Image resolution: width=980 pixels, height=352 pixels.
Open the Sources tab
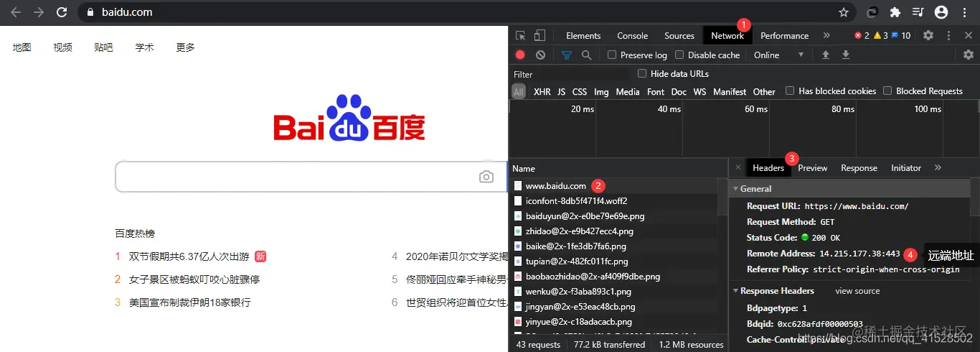click(x=679, y=35)
